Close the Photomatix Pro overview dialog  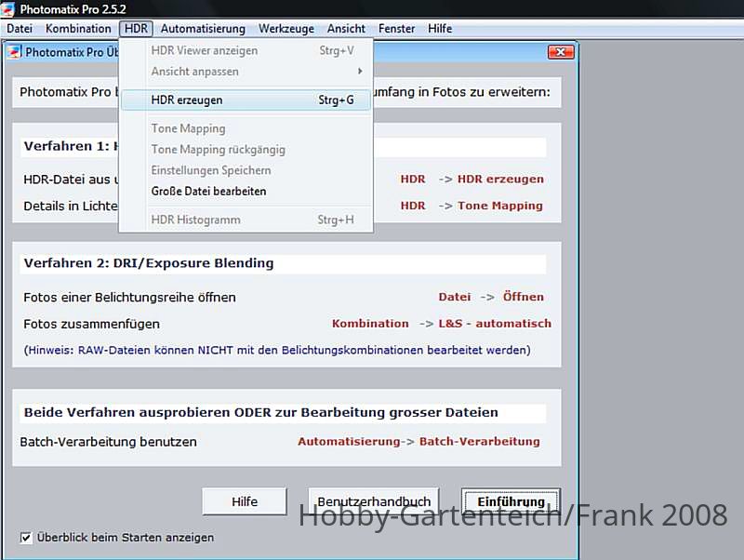tap(561, 52)
